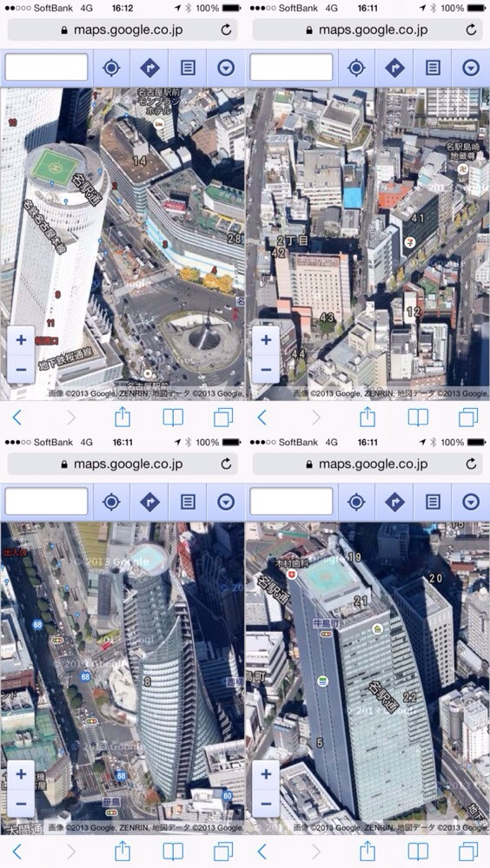The image size is (490, 868).
Task: Open directions in the 16:12 screenshot
Action: click(x=149, y=68)
